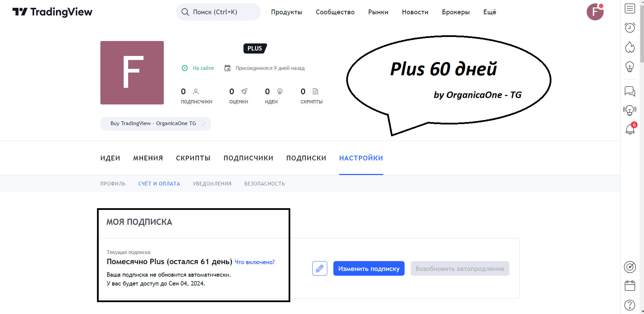Click the pencil edit subscription icon
This screenshot has width=644, height=314.
click(320, 269)
